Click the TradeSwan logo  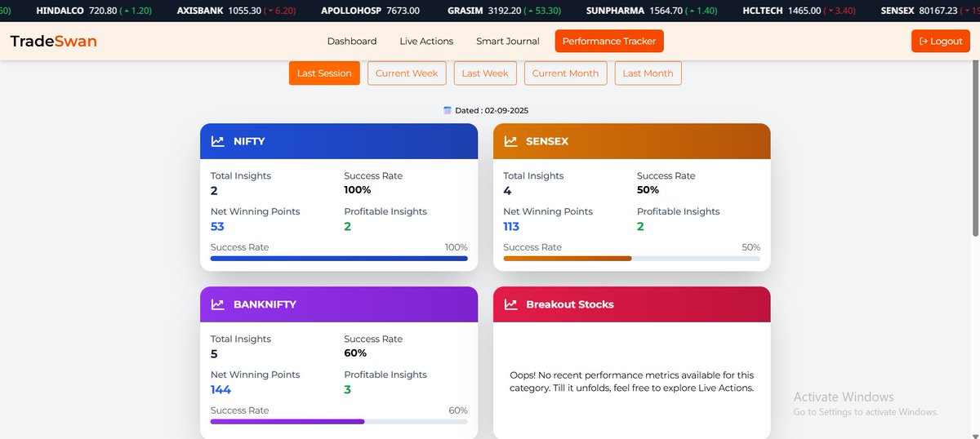[x=53, y=42]
